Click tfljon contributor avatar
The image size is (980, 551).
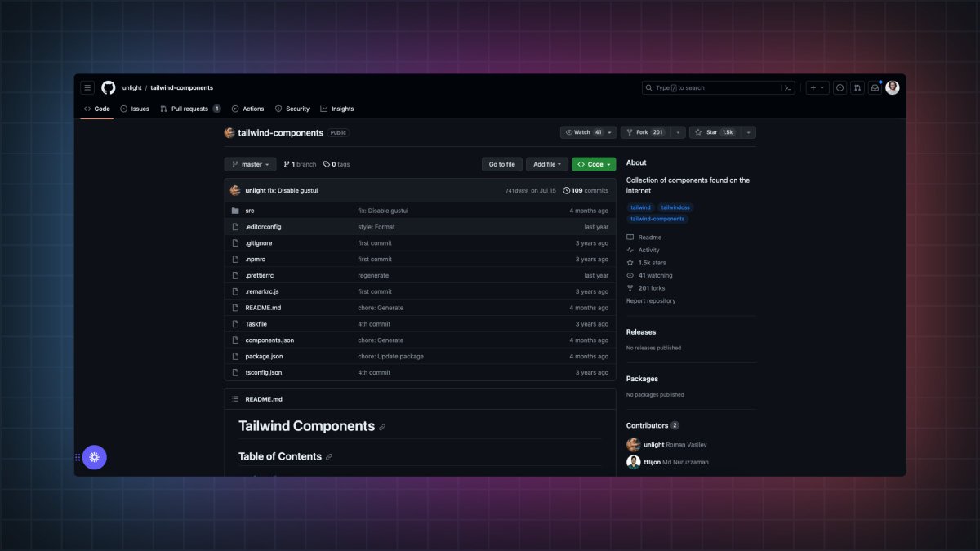633,462
